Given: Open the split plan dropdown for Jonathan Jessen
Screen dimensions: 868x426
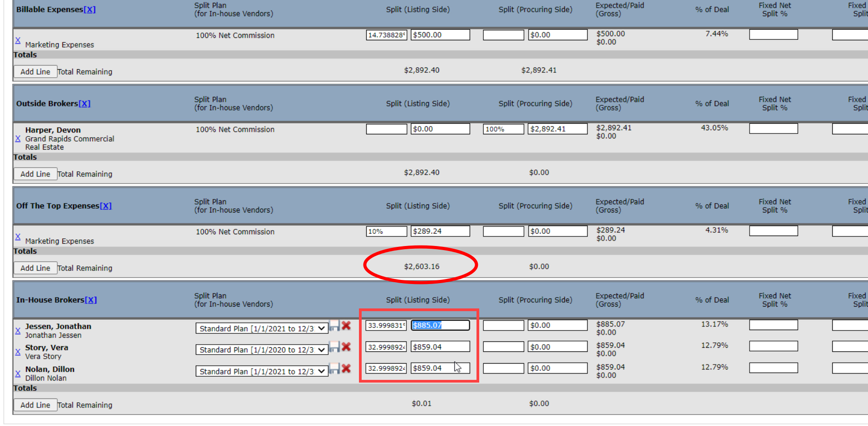Looking at the screenshot, I should click(x=262, y=329).
